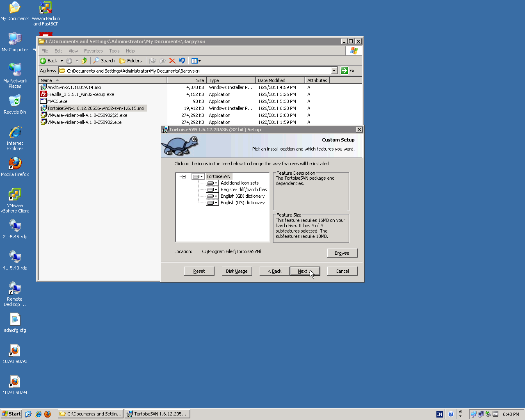525x420 pixels.
Task: Select the 4U-5.40.rdp desktop file
Action: pyautogui.click(x=15, y=260)
